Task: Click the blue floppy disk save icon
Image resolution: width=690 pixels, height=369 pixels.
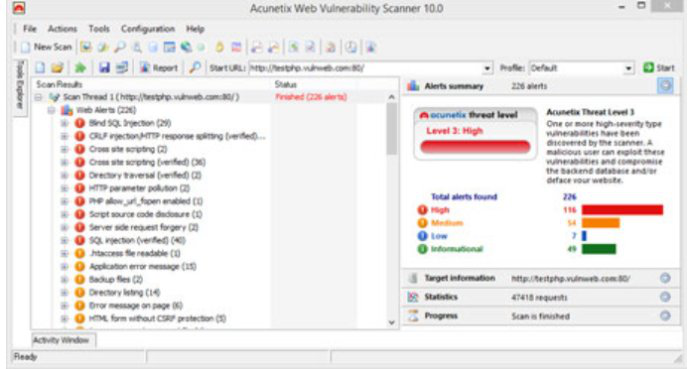Action: coord(104,68)
